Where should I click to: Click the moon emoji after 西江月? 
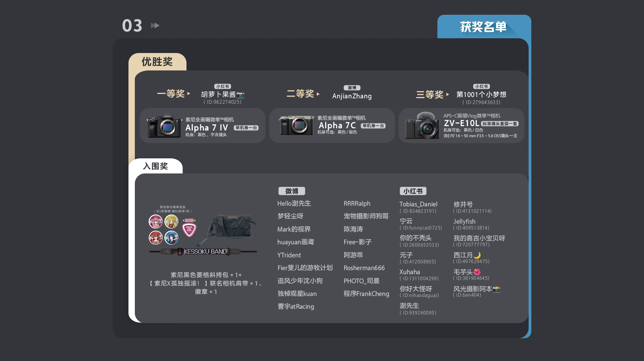pyautogui.click(x=477, y=256)
